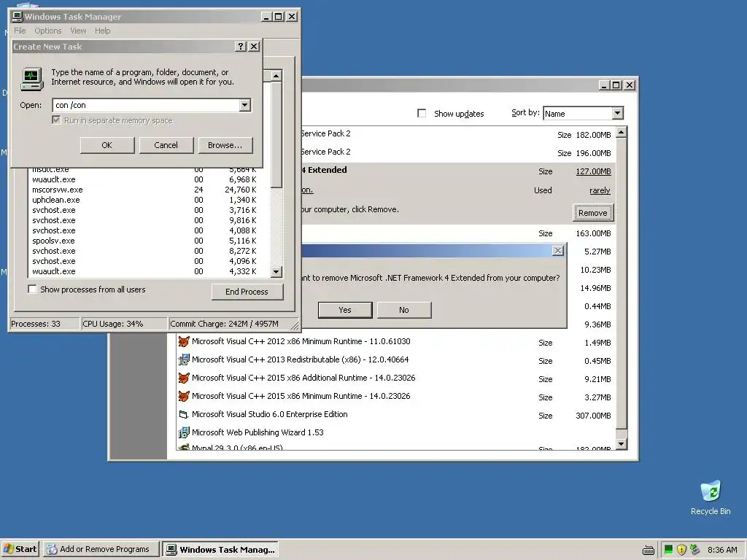Viewport: 747px width, 560px height.
Task: Click the on-screen keyboard icon in taskbar
Action: (x=649, y=550)
